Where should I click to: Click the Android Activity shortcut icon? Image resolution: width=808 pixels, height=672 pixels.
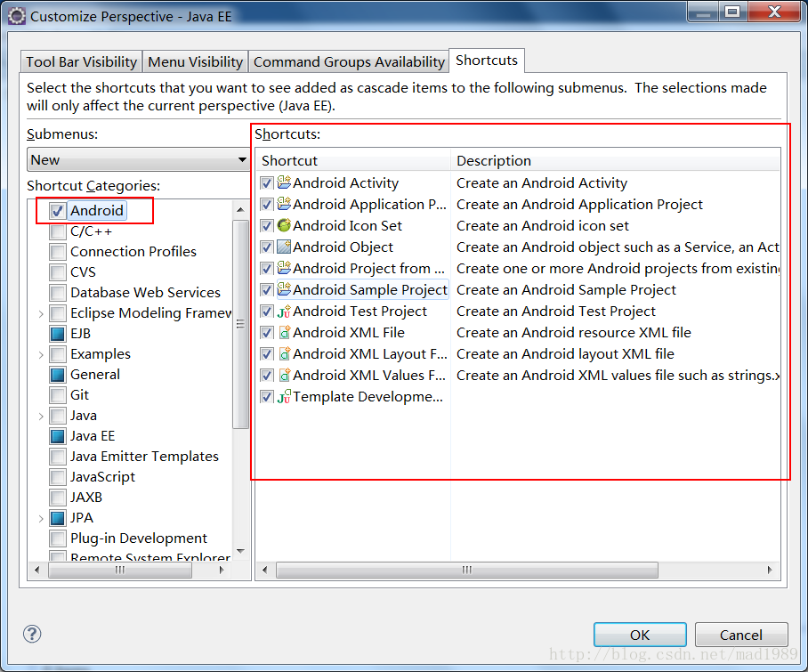click(x=284, y=182)
